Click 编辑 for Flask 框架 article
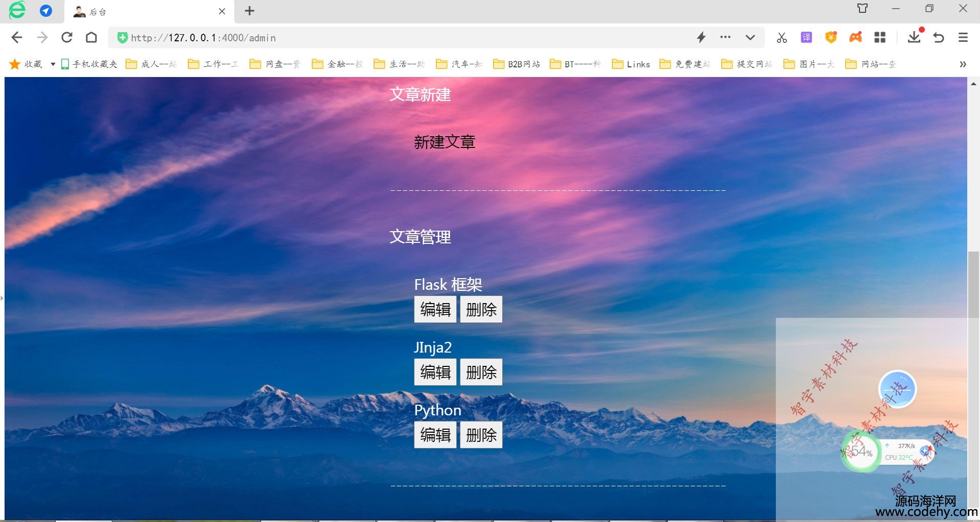This screenshot has height=522, width=980. coord(435,309)
